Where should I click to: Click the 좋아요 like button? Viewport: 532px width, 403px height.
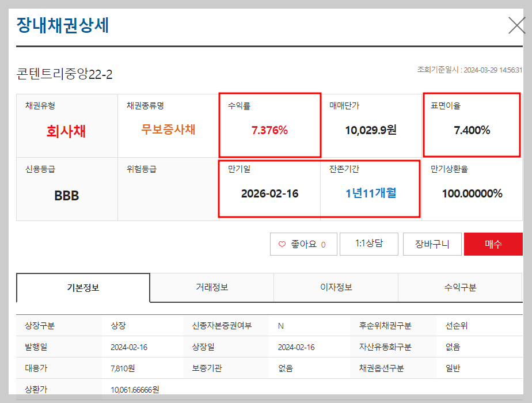[303, 244]
